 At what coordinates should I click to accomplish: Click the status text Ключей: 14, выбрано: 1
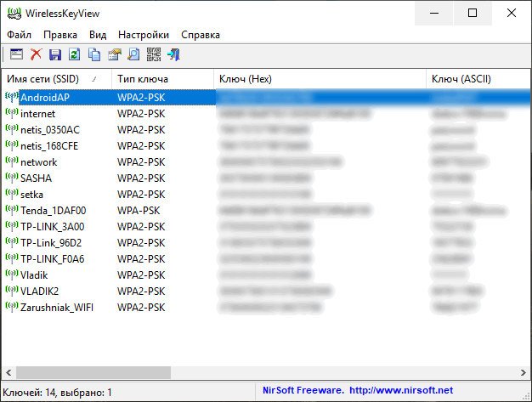click(57, 393)
